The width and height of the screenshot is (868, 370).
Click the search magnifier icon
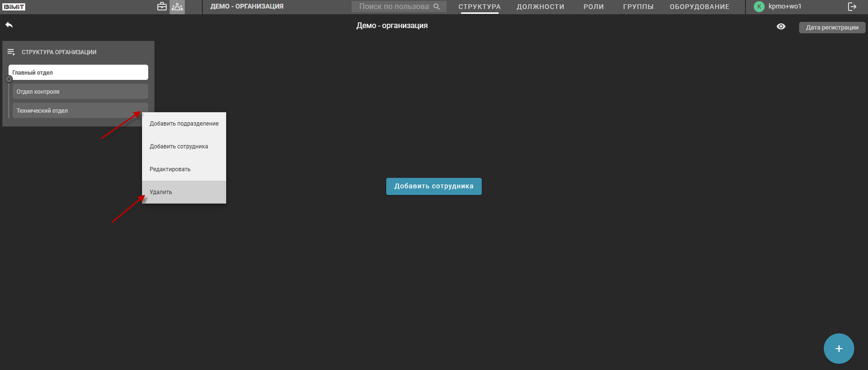coord(437,7)
